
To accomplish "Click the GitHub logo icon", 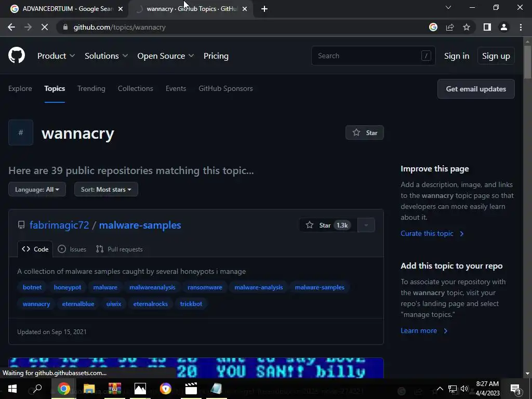I will pos(17,56).
